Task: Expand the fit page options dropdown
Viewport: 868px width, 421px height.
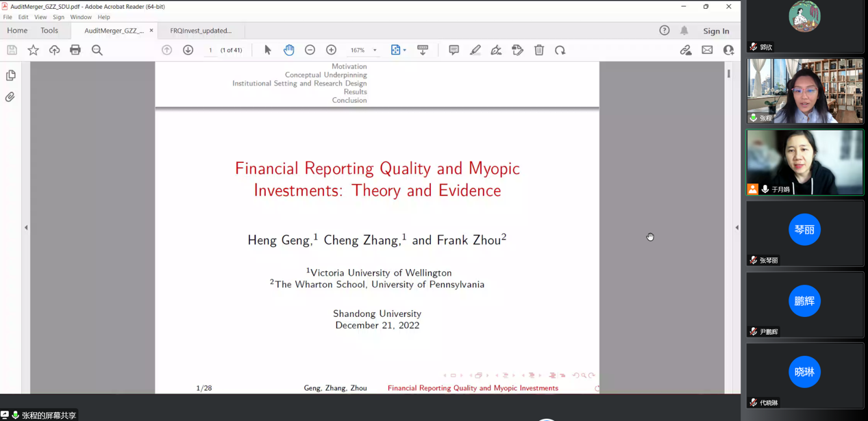Action: (x=404, y=50)
